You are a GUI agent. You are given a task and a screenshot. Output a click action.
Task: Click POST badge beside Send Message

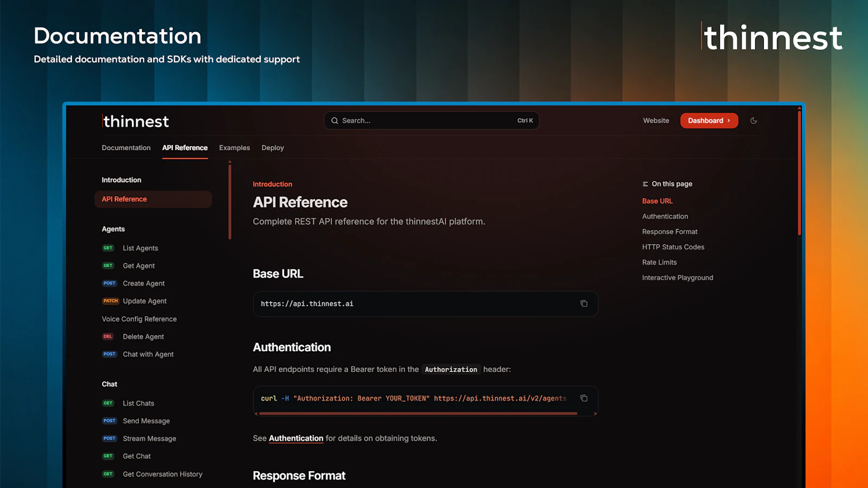click(x=110, y=421)
